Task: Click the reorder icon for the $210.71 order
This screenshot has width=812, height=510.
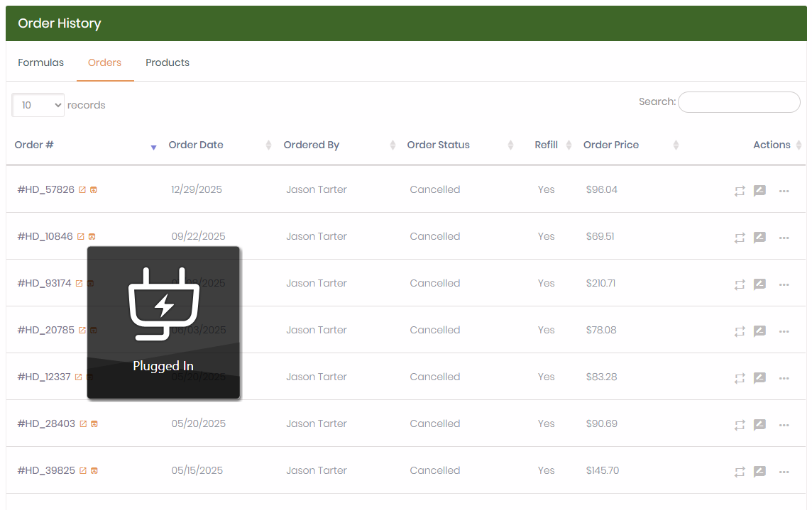Action: (x=740, y=284)
